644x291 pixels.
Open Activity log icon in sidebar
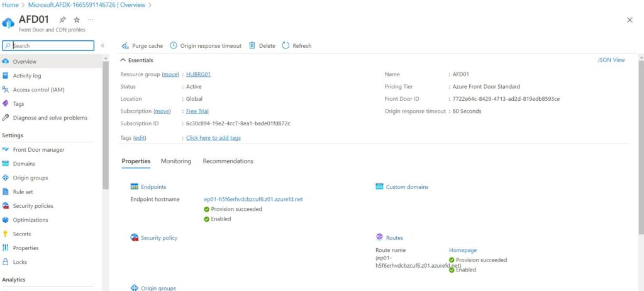click(x=5, y=76)
